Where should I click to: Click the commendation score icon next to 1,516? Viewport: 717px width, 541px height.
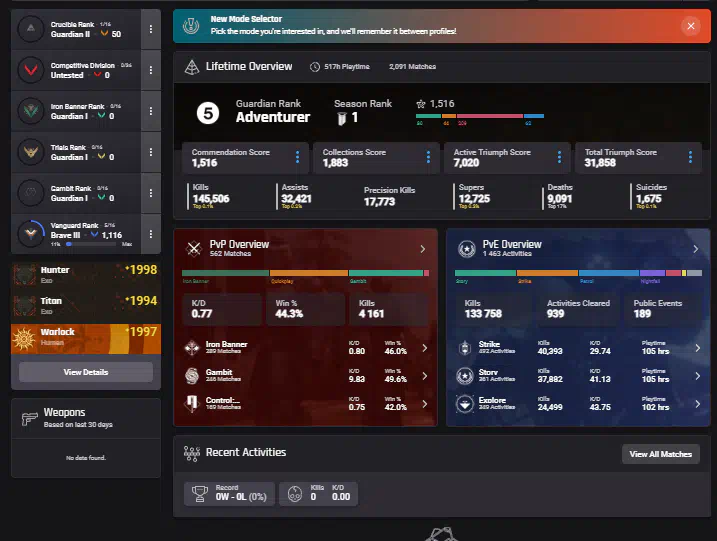(x=421, y=104)
